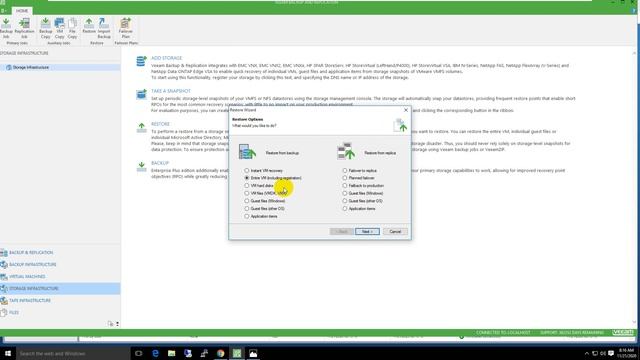Open Task View on the taskbar

138,353
